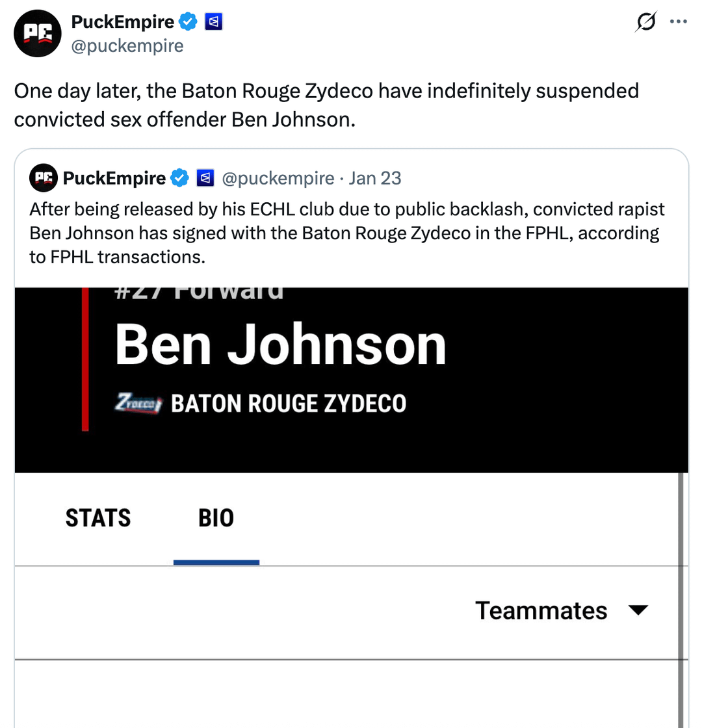Select the BIO tab

click(216, 518)
